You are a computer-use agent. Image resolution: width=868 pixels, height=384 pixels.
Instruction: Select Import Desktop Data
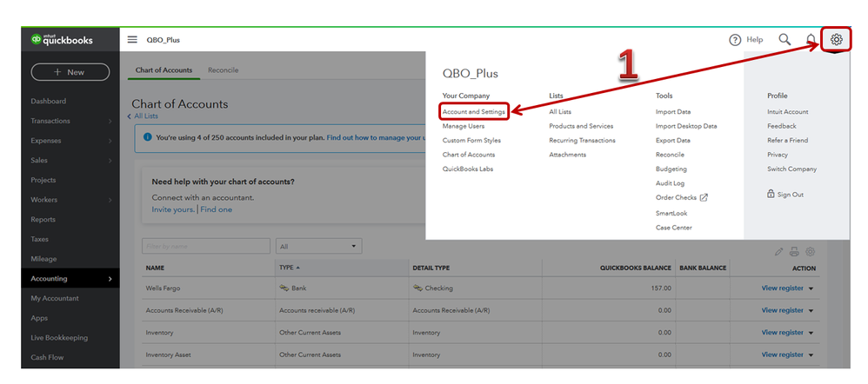(x=686, y=126)
